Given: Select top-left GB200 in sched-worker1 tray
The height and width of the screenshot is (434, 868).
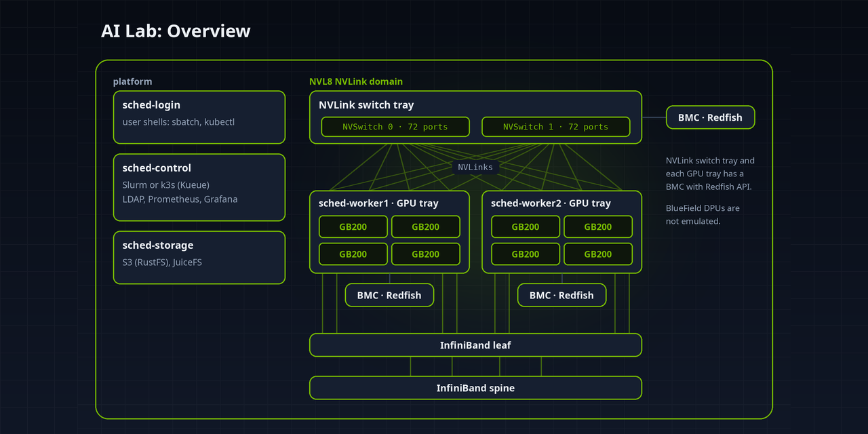Looking at the screenshot, I should click(353, 226).
